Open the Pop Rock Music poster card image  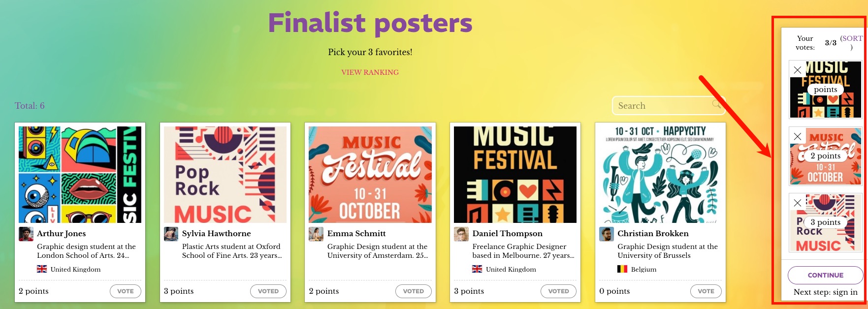click(x=225, y=175)
